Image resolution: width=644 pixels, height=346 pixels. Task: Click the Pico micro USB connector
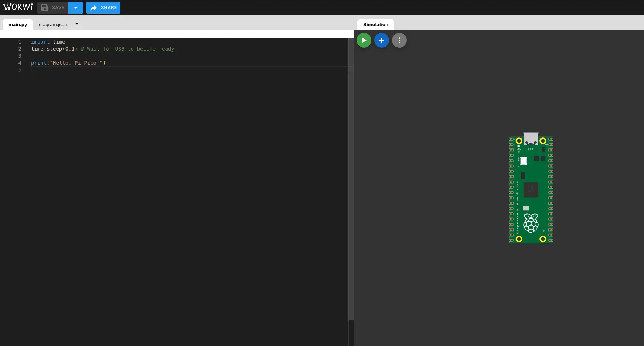click(x=531, y=138)
